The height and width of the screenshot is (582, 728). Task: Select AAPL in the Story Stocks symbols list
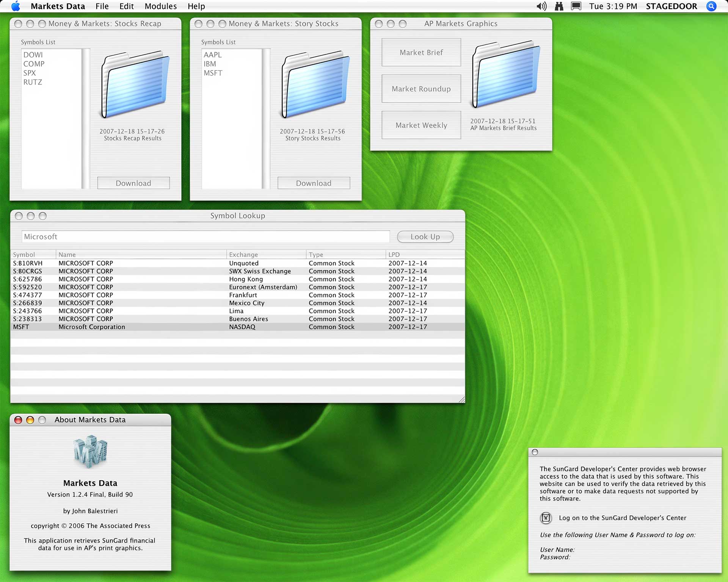click(213, 55)
